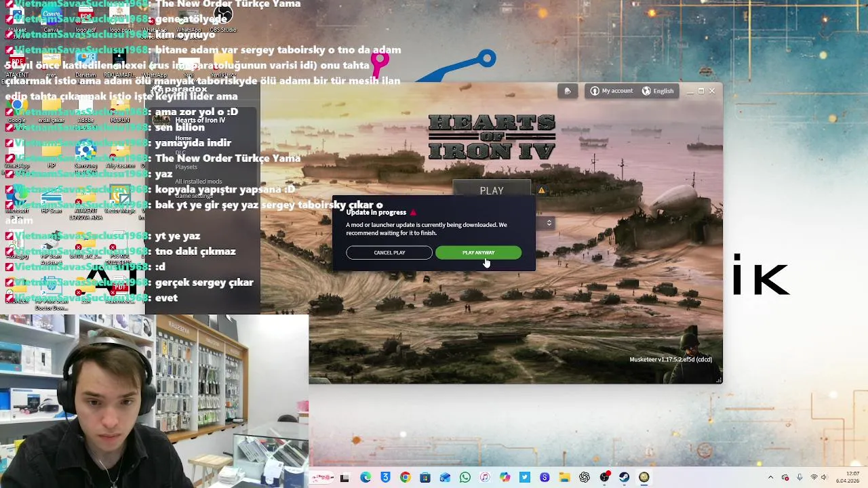Click the PLAY ANYWAY button
Viewport: 868px width, 488px height.
click(478, 253)
